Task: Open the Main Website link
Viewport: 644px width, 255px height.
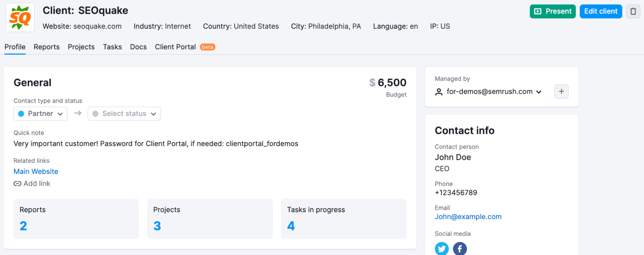Action: tap(36, 172)
